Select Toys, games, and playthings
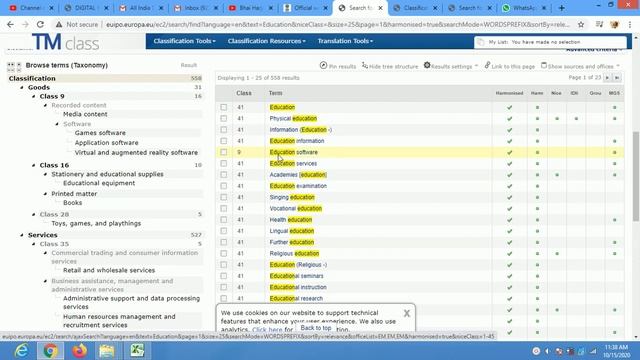Viewport: 640px width, 360px height. click(x=96, y=223)
